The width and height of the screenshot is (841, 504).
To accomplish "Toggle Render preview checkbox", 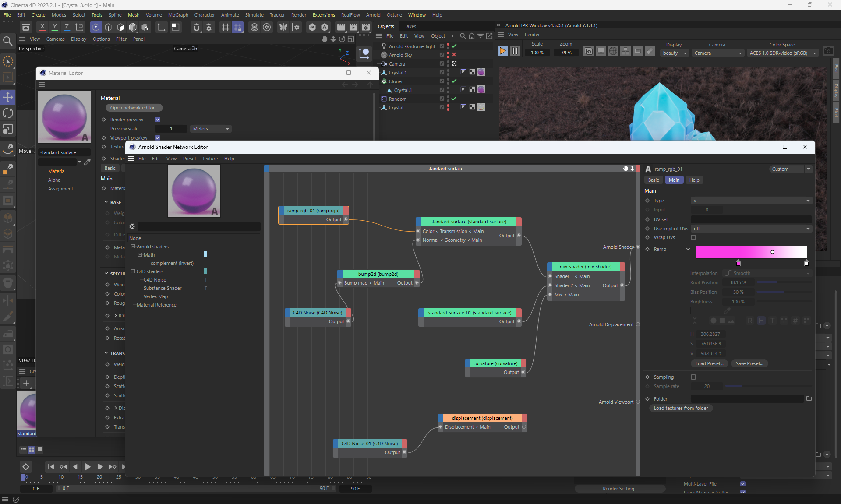I will pyautogui.click(x=158, y=120).
